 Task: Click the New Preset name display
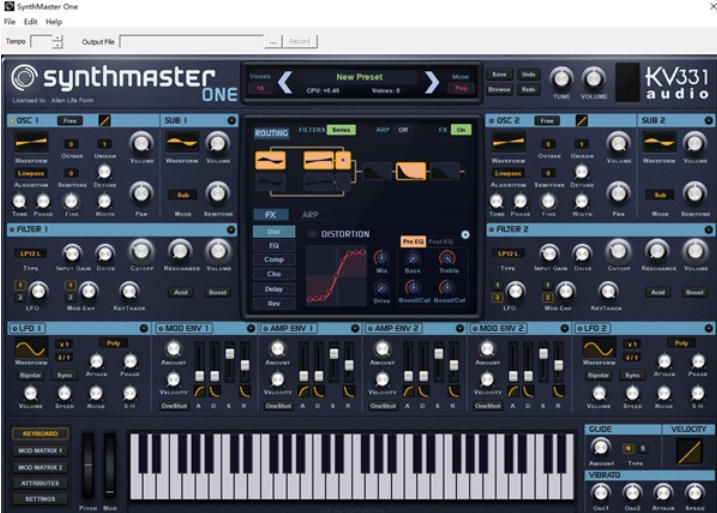point(359,77)
